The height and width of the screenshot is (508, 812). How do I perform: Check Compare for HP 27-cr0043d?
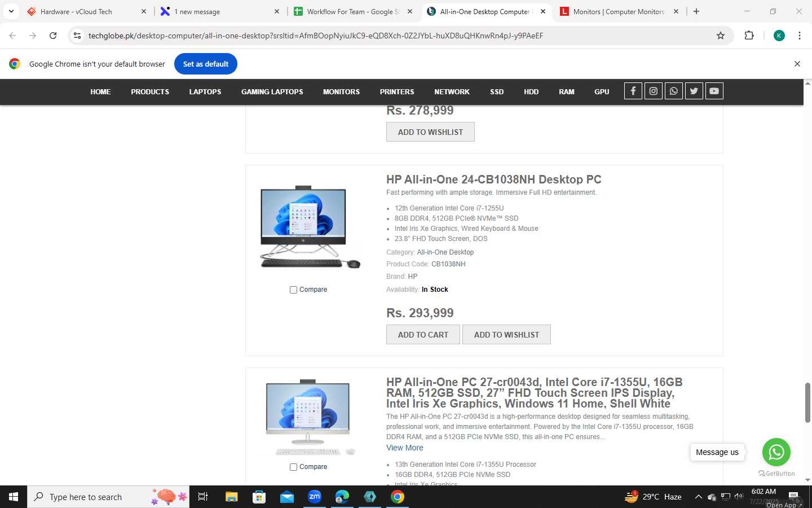click(x=293, y=467)
